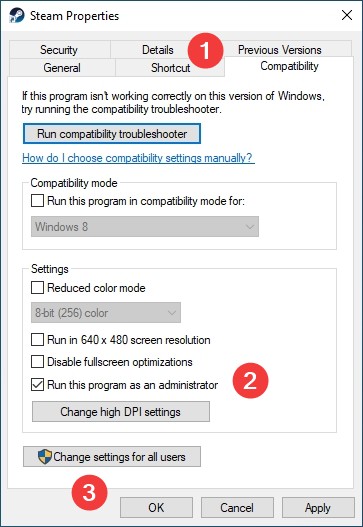Screen dimensions: 363x527
Task: Run compatibility troubleshooter button
Action: 112,134
